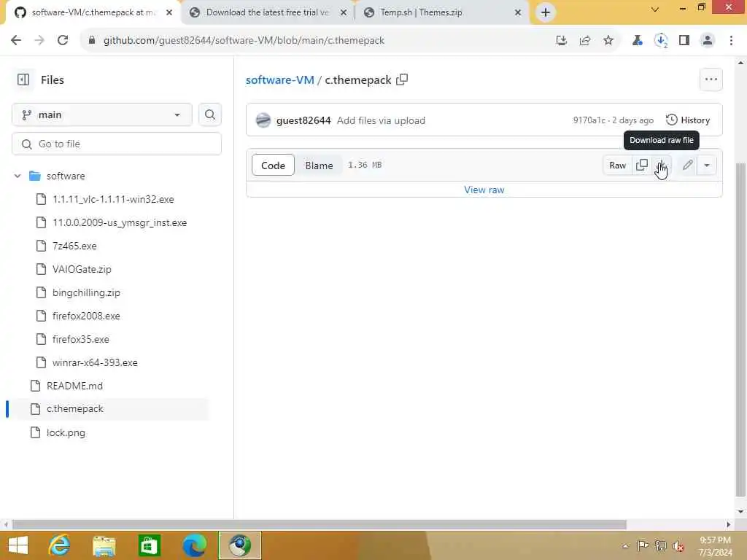Open the more file actions ellipsis
747x560 pixels.
tap(711, 79)
